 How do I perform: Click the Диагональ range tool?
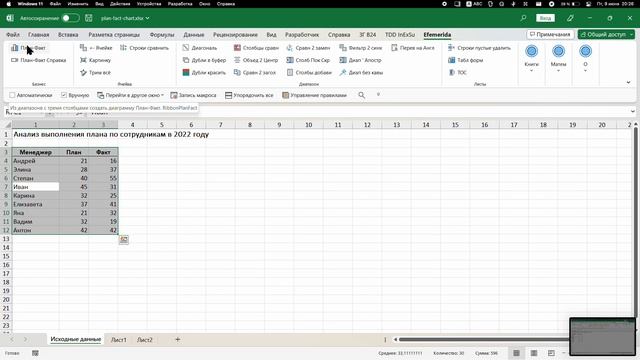(x=200, y=48)
